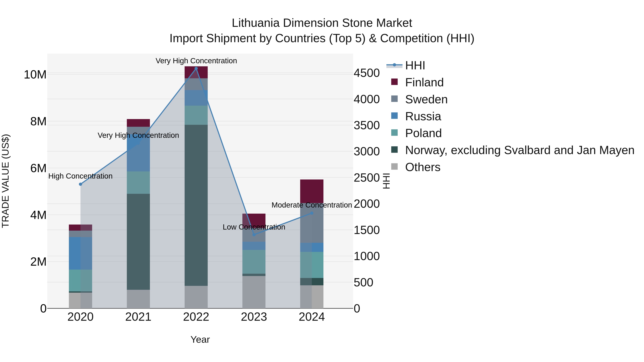Click the HHI data point for 2022
The width and height of the screenshot is (644, 362).
196,68
